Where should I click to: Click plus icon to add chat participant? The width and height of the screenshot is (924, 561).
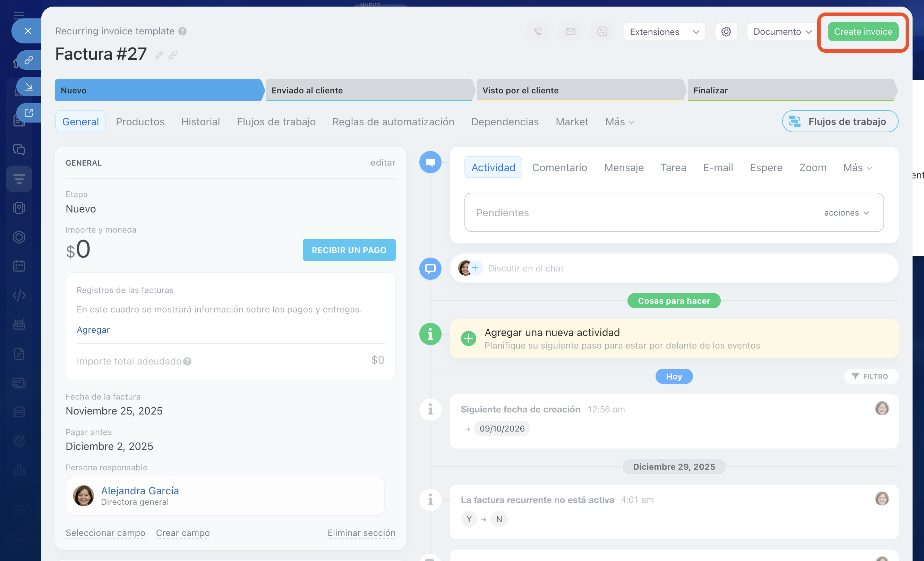click(475, 268)
